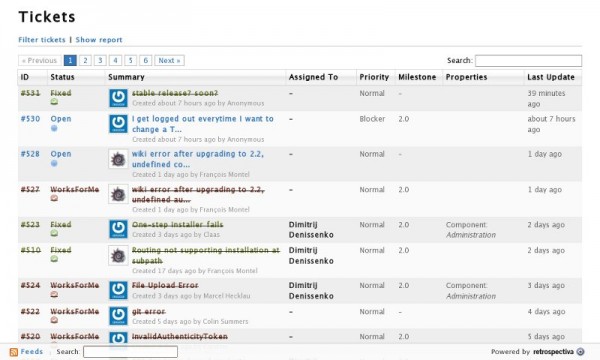Click blue status bubble for ticket #528
The width and height of the screenshot is (600, 360).
click(54, 163)
